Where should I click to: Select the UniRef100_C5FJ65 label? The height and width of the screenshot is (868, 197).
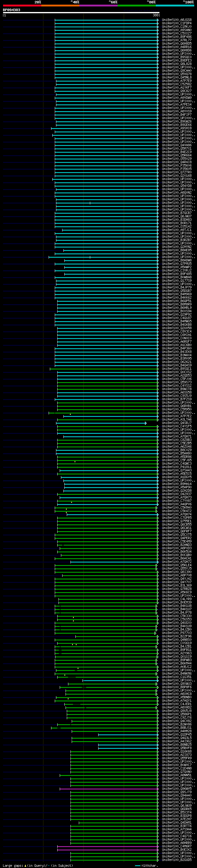pos(177,460)
